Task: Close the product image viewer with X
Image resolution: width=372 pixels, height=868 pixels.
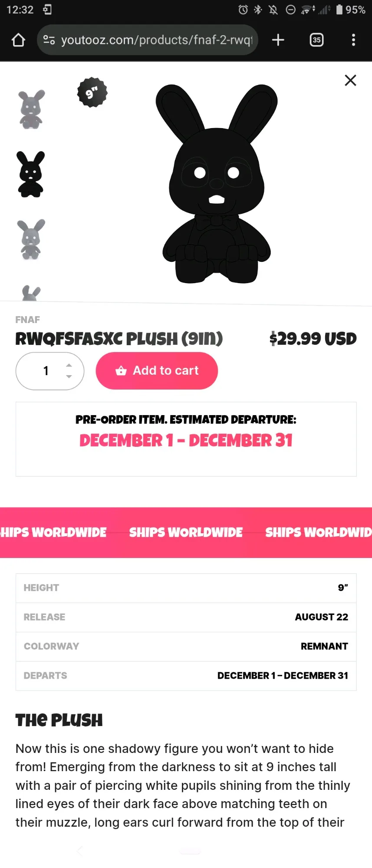Action: 350,80
